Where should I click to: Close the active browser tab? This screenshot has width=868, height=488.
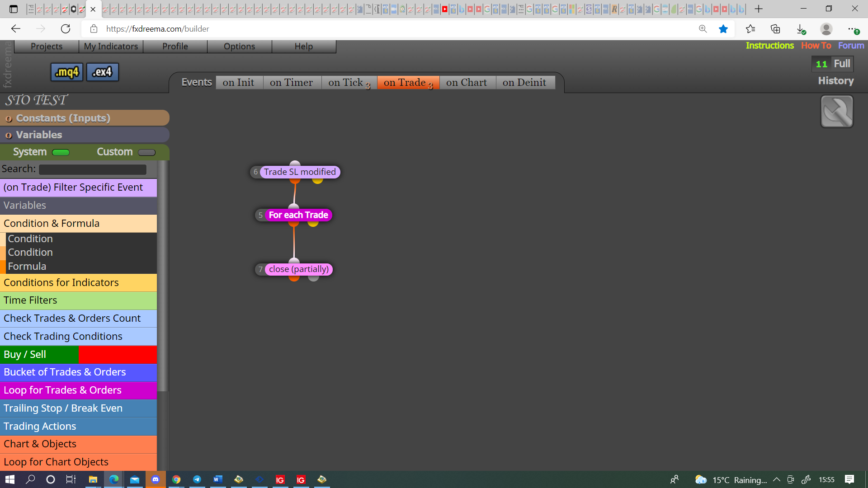[x=93, y=9]
